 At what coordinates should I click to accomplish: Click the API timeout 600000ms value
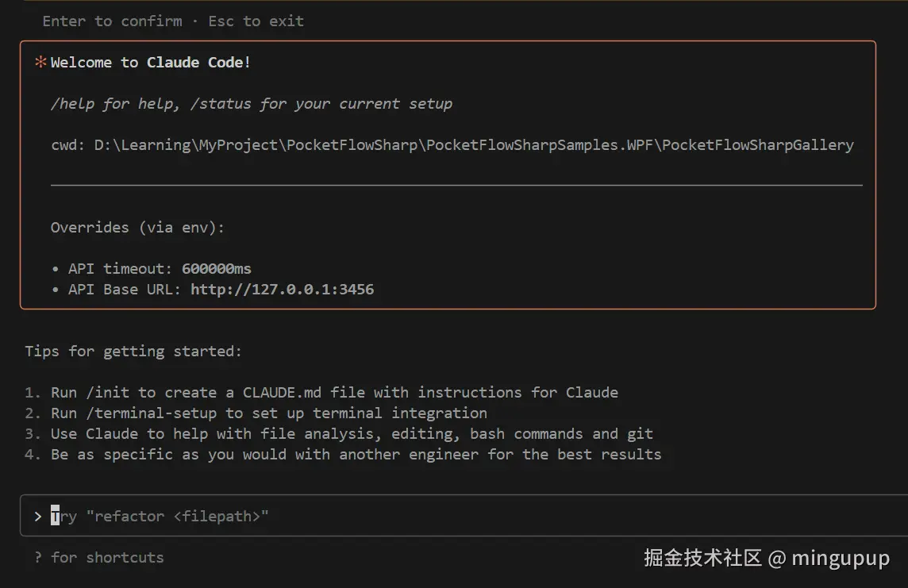[x=217, y=269]
